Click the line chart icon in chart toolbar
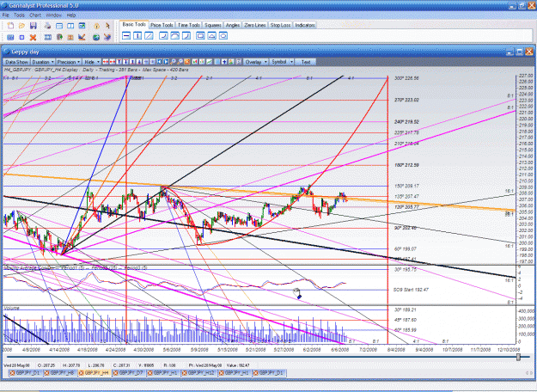 click(210, 62)
